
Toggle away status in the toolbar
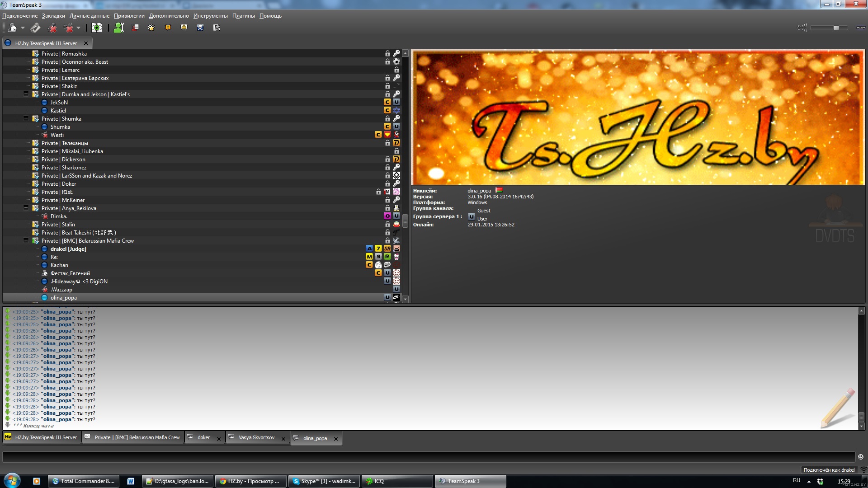point(12,28)
